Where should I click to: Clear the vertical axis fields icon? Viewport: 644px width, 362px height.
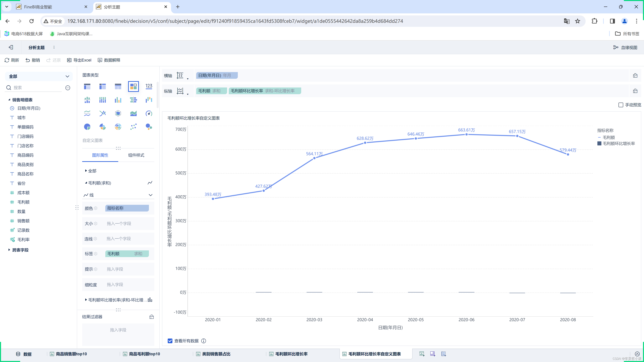click(x=635, y=91)
